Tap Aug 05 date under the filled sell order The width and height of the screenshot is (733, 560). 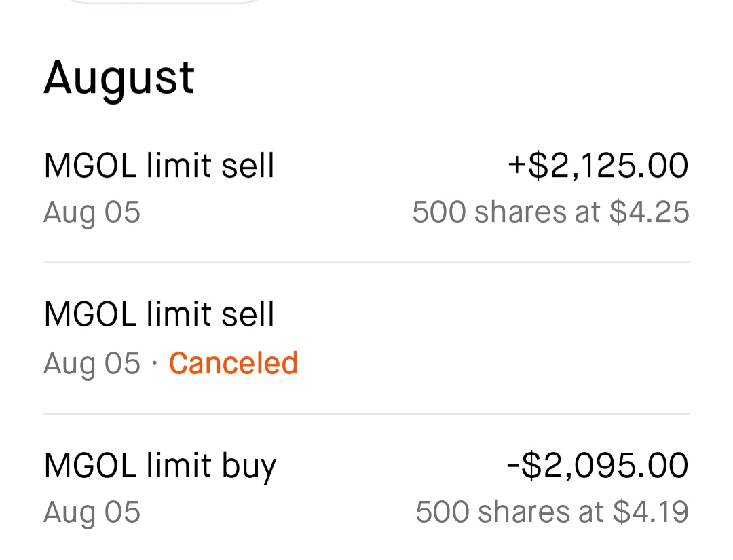(92, 212)
